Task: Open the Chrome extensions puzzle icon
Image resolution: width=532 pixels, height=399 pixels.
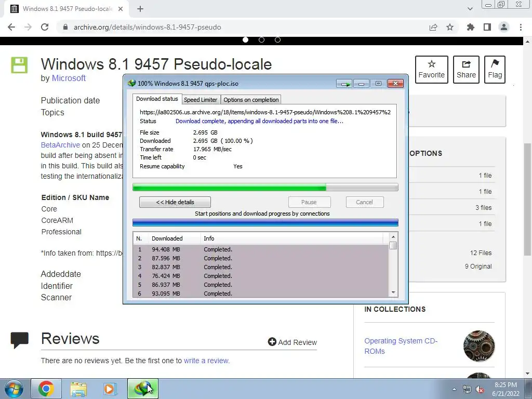Action: click(x=471, y=27)
